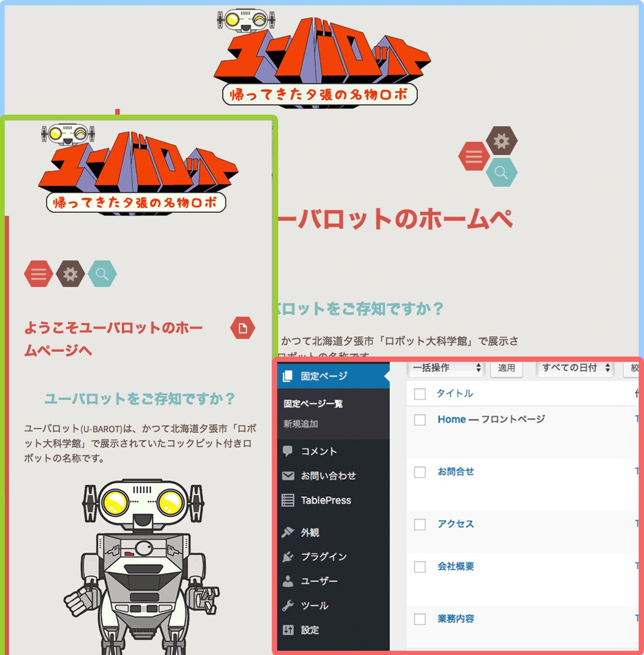Check the box for Home — フロントページ
This screenshot has height=655, width=644.
(x=420, y=420)
